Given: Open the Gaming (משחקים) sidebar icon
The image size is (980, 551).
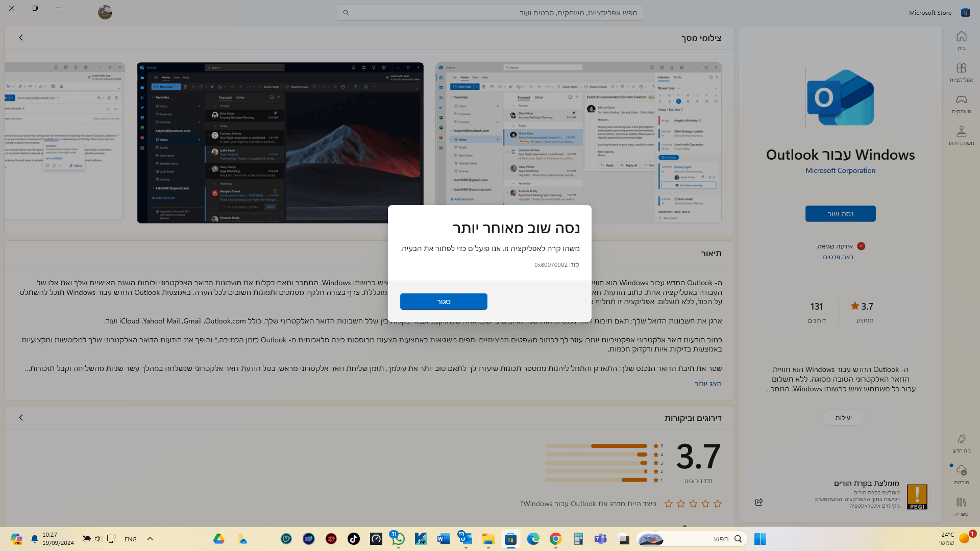Looking at the screenshot, I should tap(961, 104).
